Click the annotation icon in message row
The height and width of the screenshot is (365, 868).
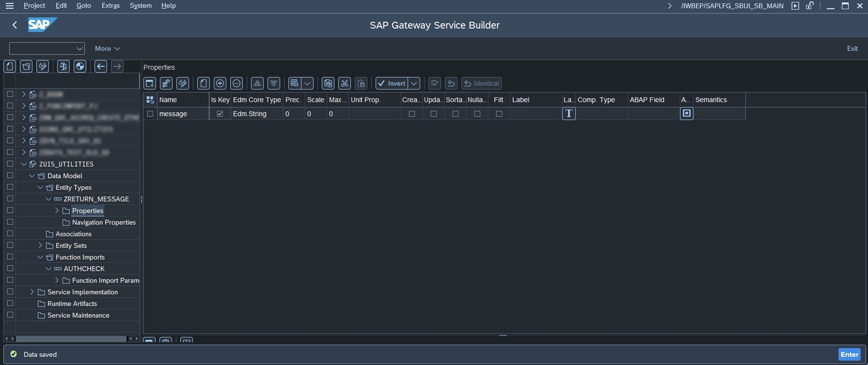coord(687,113)
